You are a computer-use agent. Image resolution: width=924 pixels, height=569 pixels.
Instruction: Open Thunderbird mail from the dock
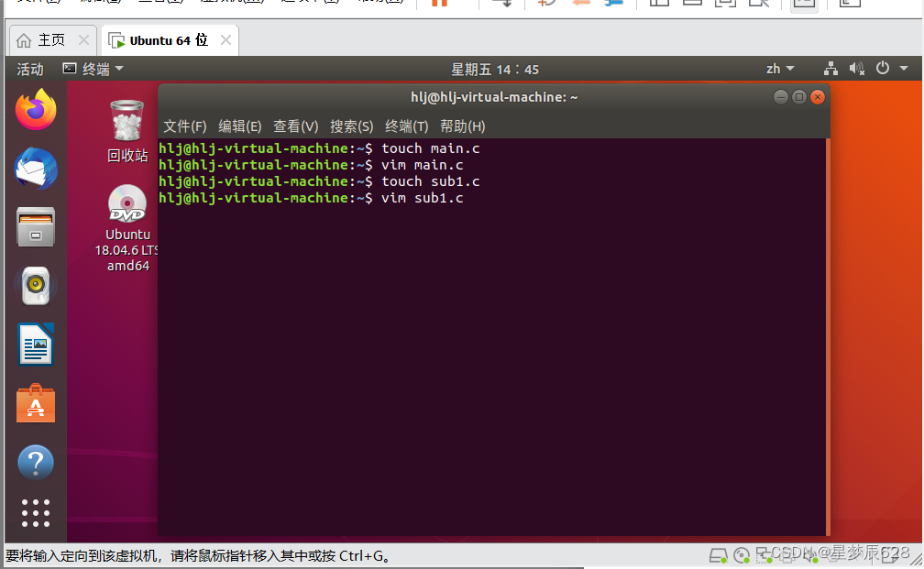pos(35,169)
